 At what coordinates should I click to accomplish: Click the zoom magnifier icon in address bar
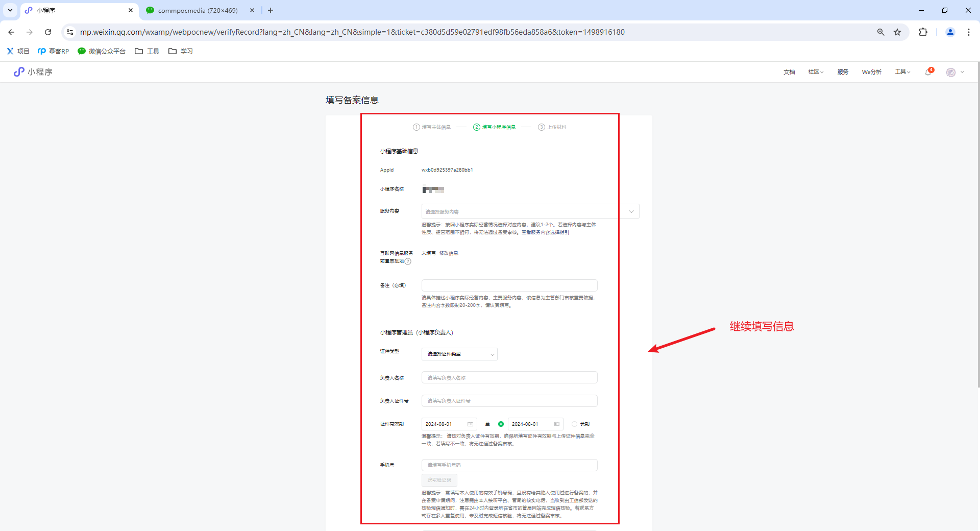(x=880, y=32)
